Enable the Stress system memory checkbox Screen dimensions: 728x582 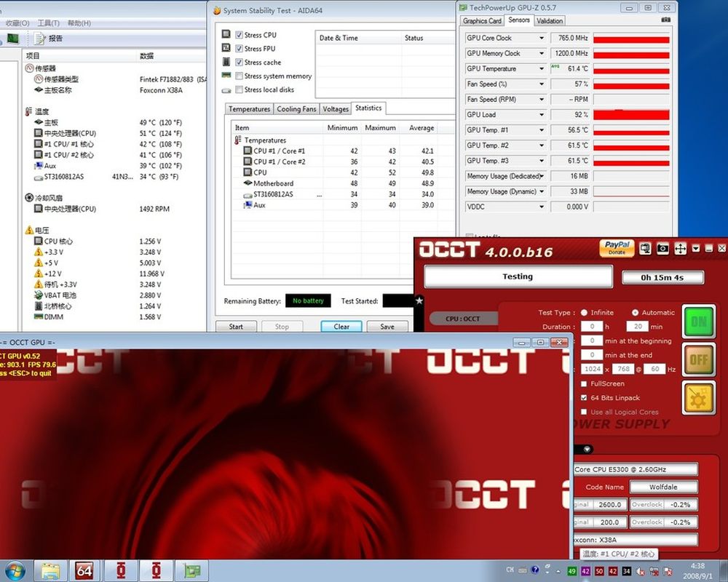click(x=239, y=76)
